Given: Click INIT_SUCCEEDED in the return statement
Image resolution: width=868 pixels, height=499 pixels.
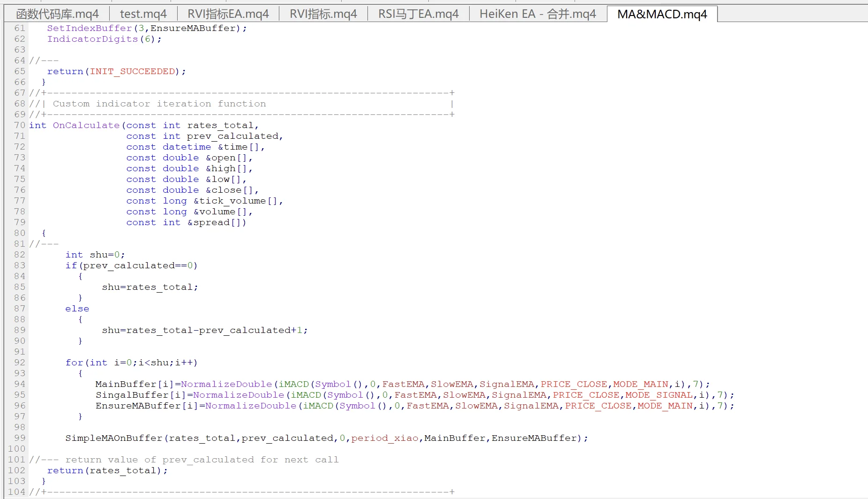Looking at the screenshot, I should 132,71.
